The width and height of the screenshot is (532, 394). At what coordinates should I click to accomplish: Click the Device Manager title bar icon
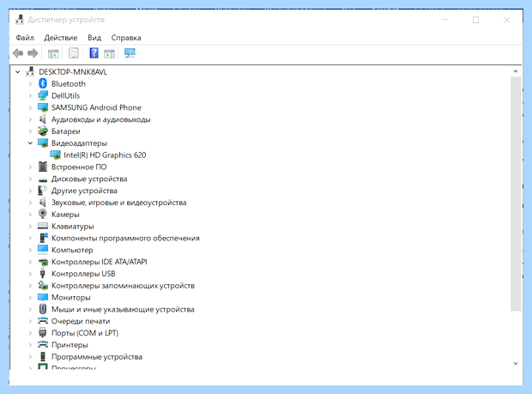20,20
